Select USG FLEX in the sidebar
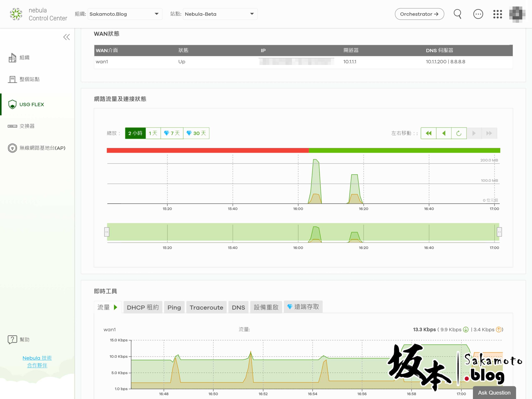Viewport: 532px width, 399px height. pos(26,104)
